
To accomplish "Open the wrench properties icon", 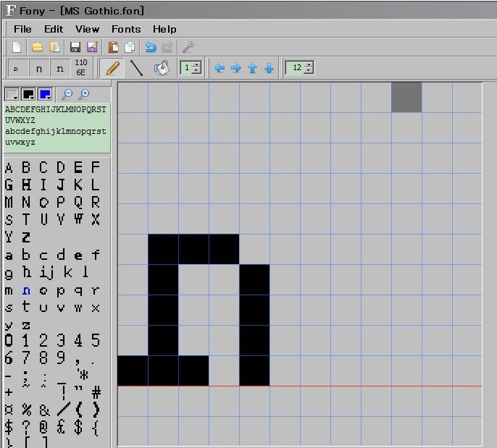I will [188, 47].
